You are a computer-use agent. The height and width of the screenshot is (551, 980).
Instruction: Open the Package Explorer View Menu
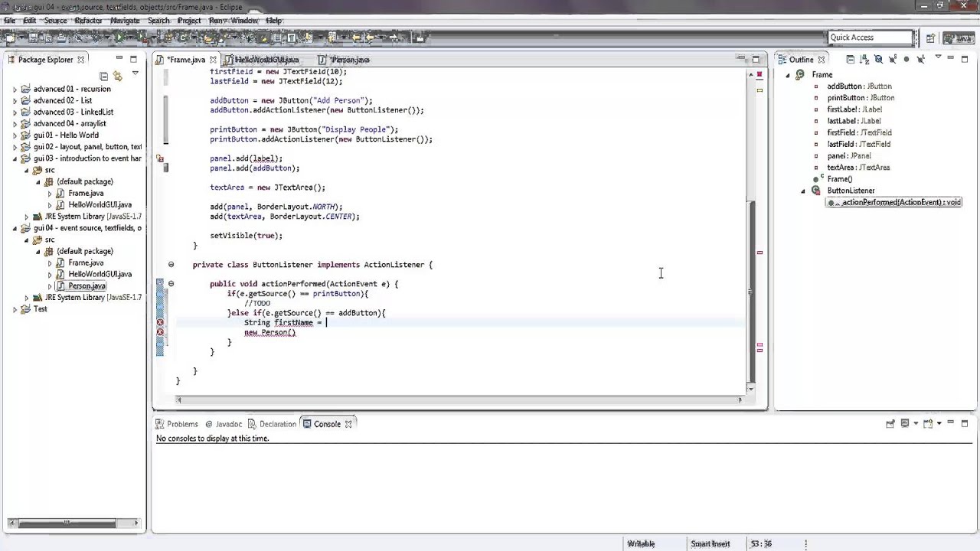(x=135, y=73)
